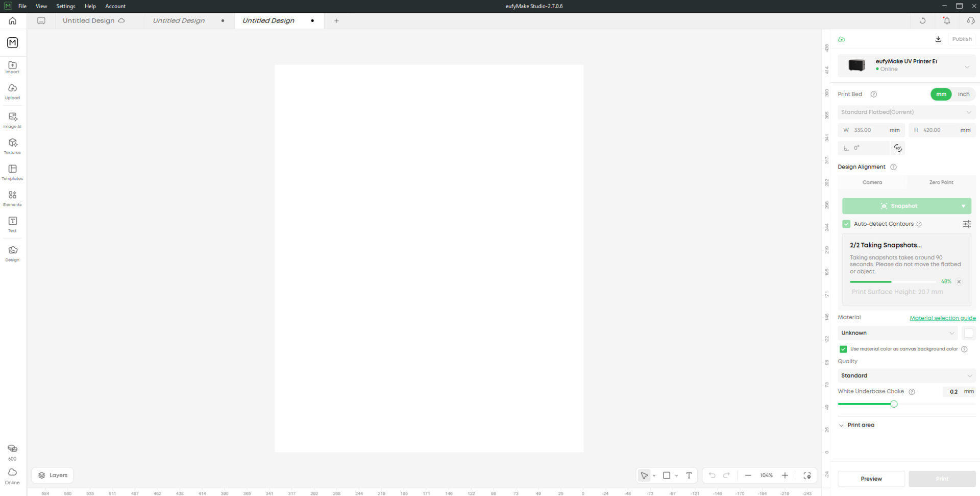Select the Text tool in bottom toolbar
This screenshot has width=980, height=496.
[689, 476]
